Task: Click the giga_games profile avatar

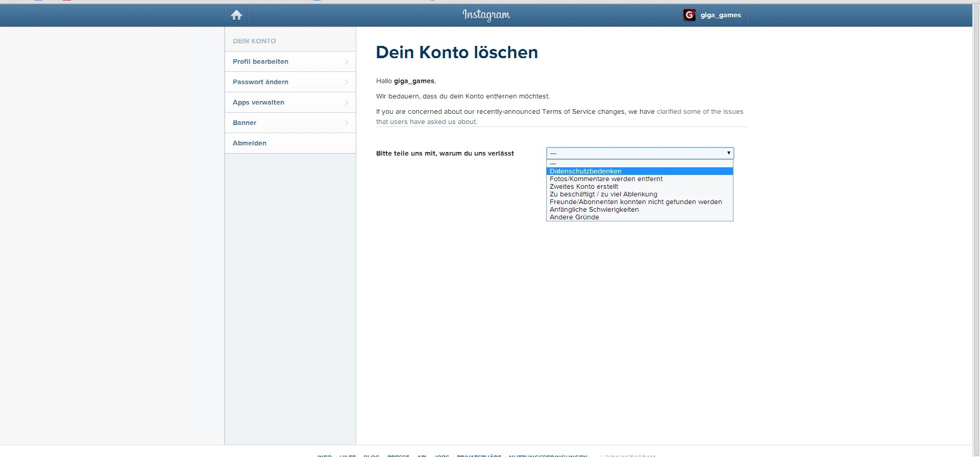Action: coord(690,15)
